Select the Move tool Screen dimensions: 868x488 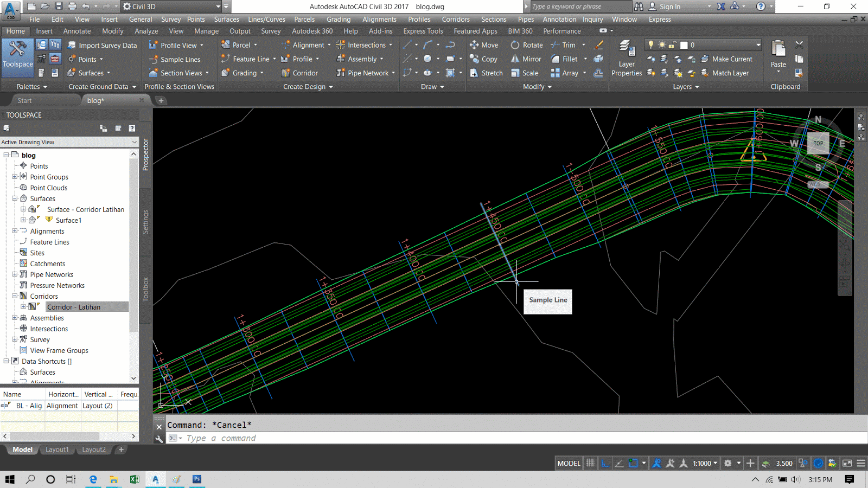484,45
